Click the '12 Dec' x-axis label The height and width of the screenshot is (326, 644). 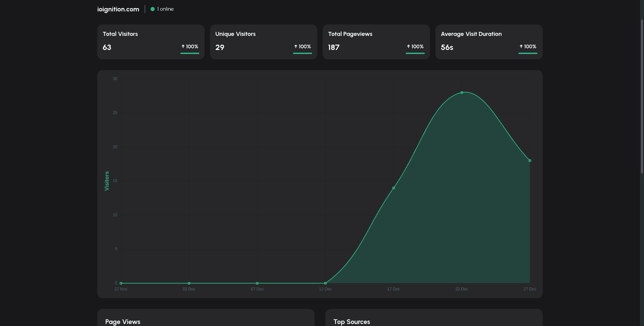pos(325,289)
